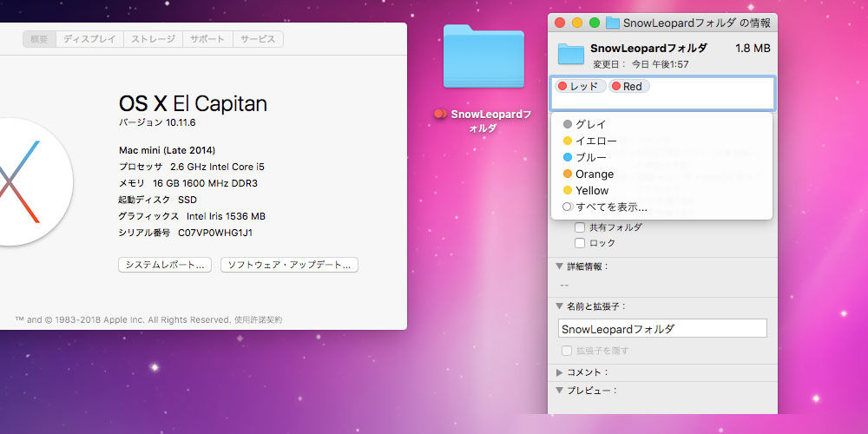Select the レッド tag token in tags field

(579, 86)
